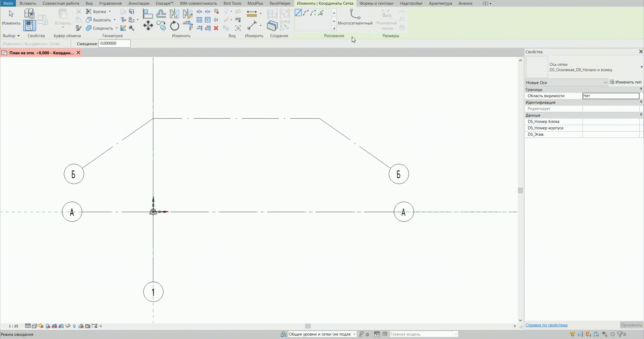
Task: Click the vertical scrollbar thumb of the view
Action: [x=520, y=191]
